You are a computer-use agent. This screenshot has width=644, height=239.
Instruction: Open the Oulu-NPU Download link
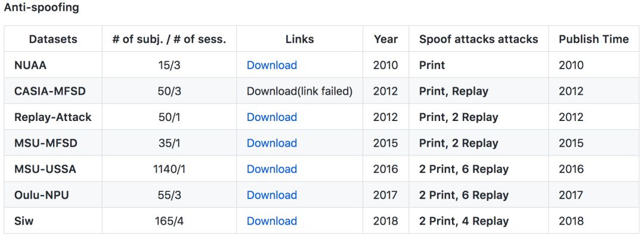271,195
